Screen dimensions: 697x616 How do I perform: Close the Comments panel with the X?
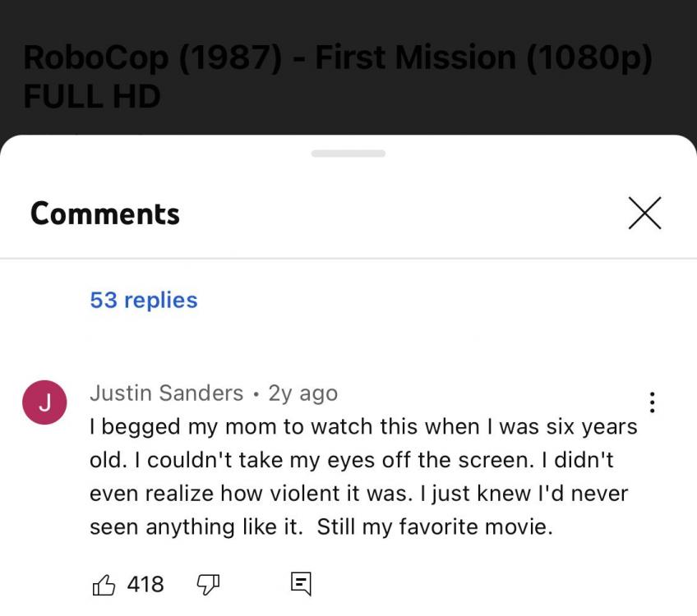pos(644,214)
